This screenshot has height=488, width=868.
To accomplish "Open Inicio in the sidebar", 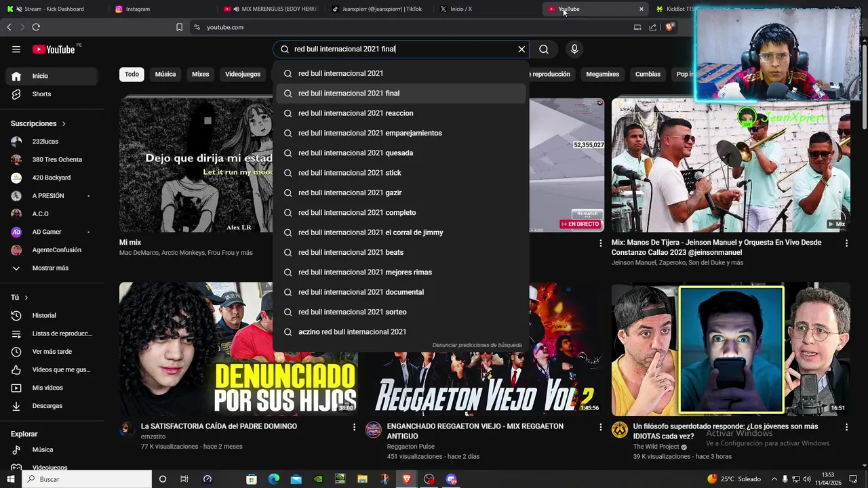I will pyautogui.click(x=52, y=76).
